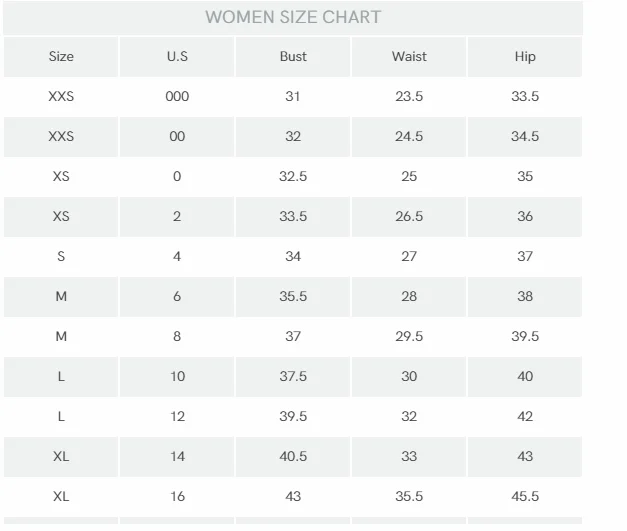Screen dimensions: 627x531
Task: Click the hip value 45.5 cell
Action: [525, 497]
